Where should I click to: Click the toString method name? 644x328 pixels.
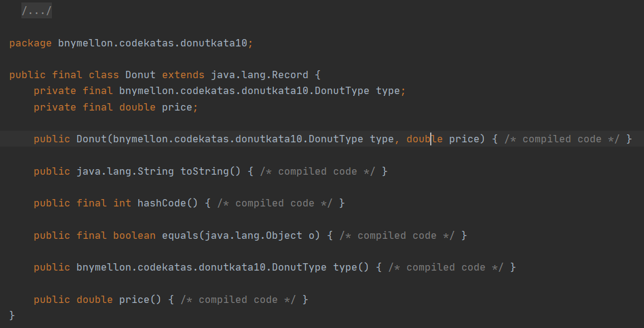(205, 172)
